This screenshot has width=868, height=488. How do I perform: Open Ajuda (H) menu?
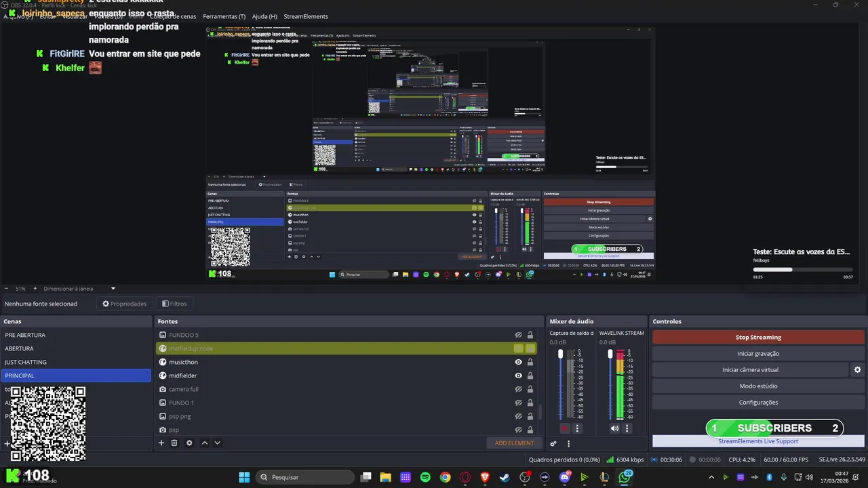(264, 16)
